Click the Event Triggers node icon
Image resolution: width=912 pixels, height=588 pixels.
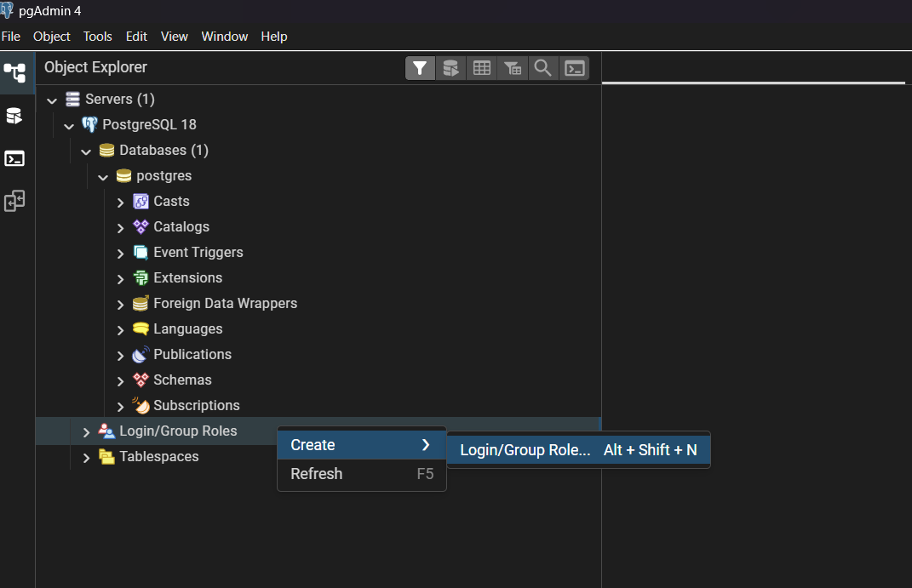coord(141,252)
